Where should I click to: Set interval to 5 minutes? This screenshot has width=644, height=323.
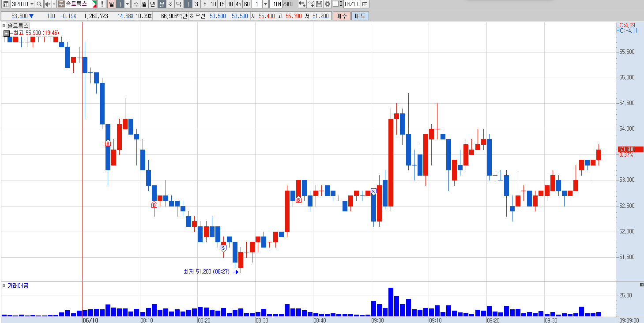205,4
